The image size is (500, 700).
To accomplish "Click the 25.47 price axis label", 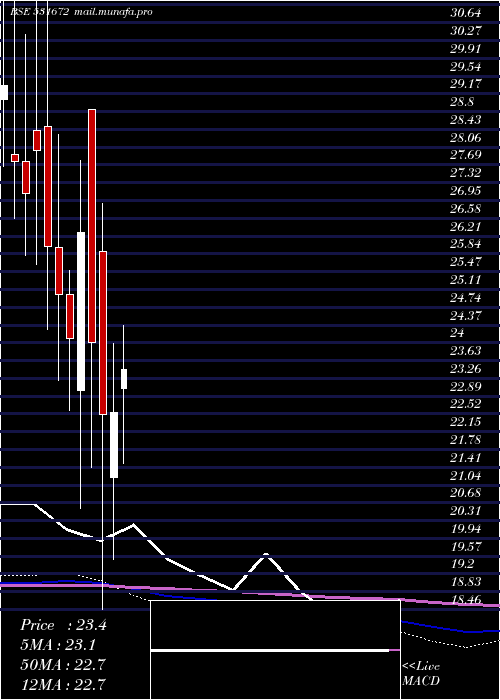I will (x=466, y=262).
